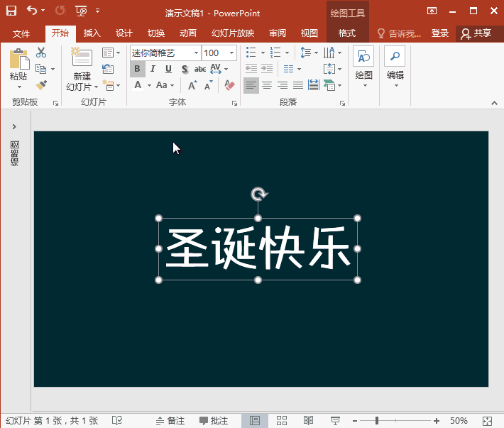Screen dimensions: 504x428
Task: Expand the collapsed thumbnail pane
Action: point(14,126)
